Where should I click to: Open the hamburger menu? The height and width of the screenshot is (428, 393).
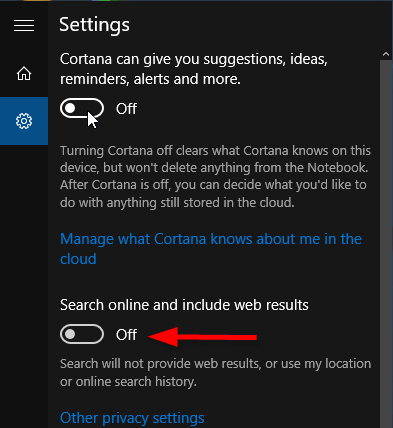(24, 26)
